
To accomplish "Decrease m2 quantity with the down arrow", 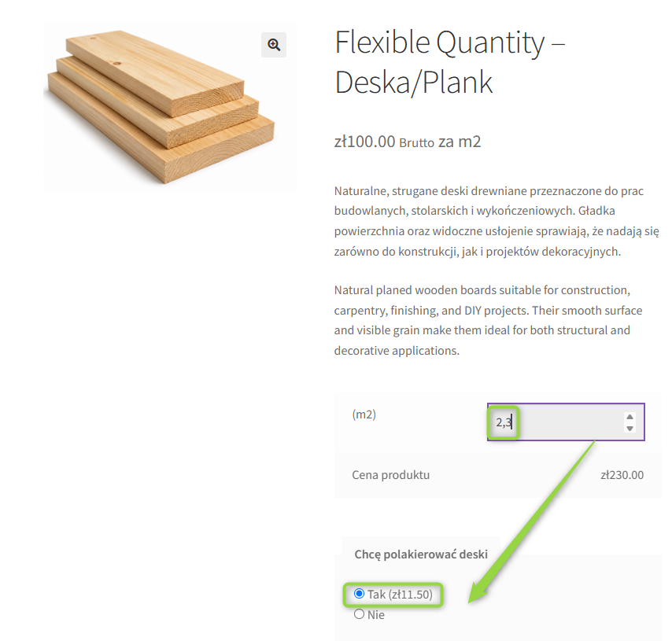I will [630, 428].
